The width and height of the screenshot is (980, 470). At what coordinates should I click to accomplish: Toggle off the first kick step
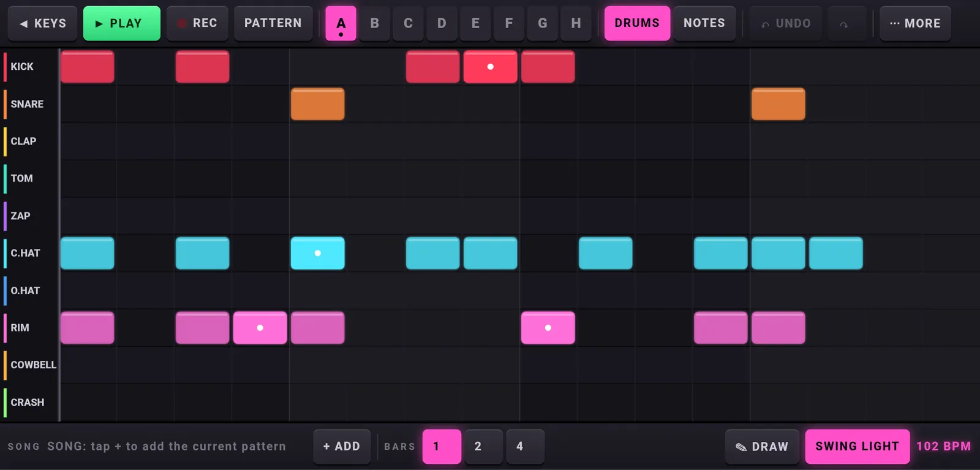87,67
